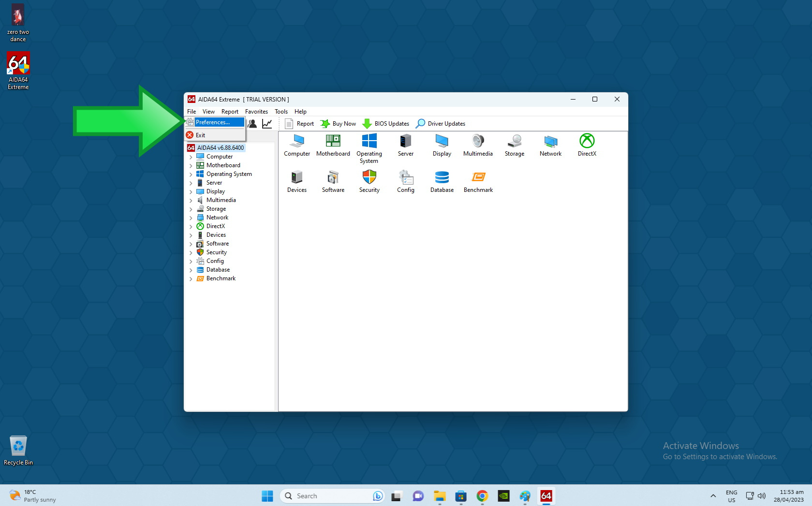Expand the Display tree node
812x506 pixels.
[191, 192]
